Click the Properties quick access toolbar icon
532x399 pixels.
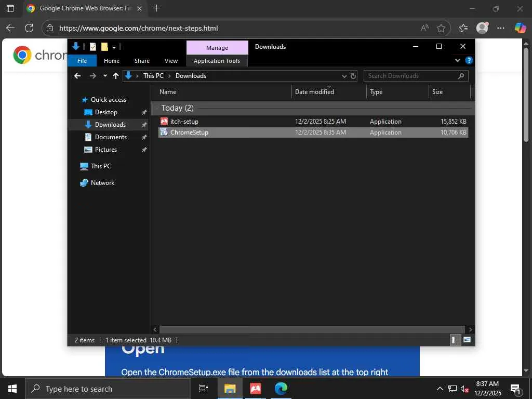pyautogui.click(x=93, y=47)
